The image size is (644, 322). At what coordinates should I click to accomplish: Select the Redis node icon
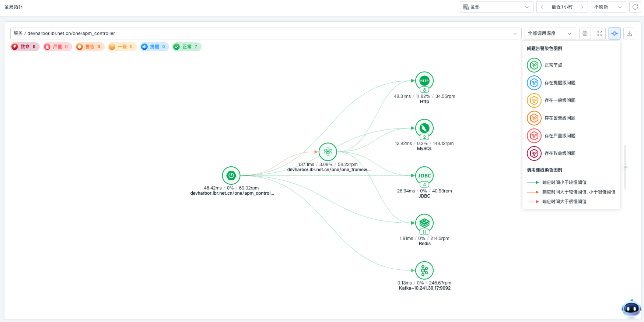424,223
